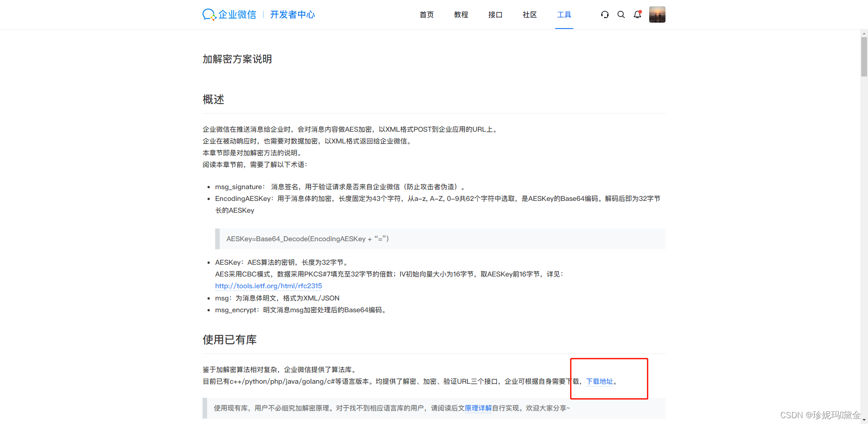
Task: Click the AESKey=Base64_Decode code block
Action: 307,238
